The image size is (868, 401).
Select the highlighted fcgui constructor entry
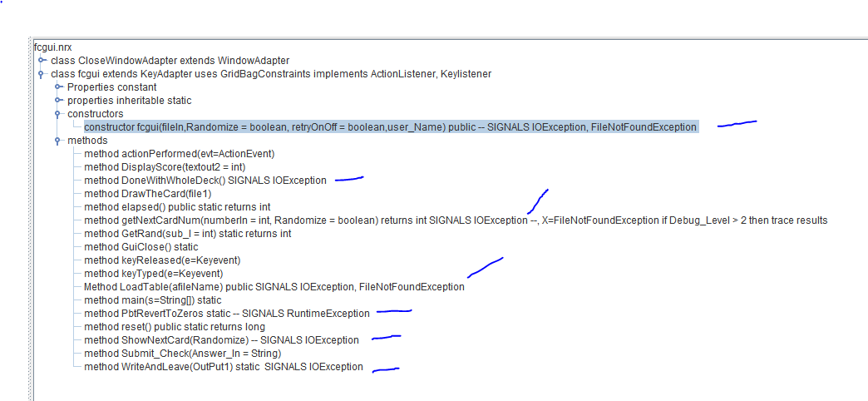[390, 127]
